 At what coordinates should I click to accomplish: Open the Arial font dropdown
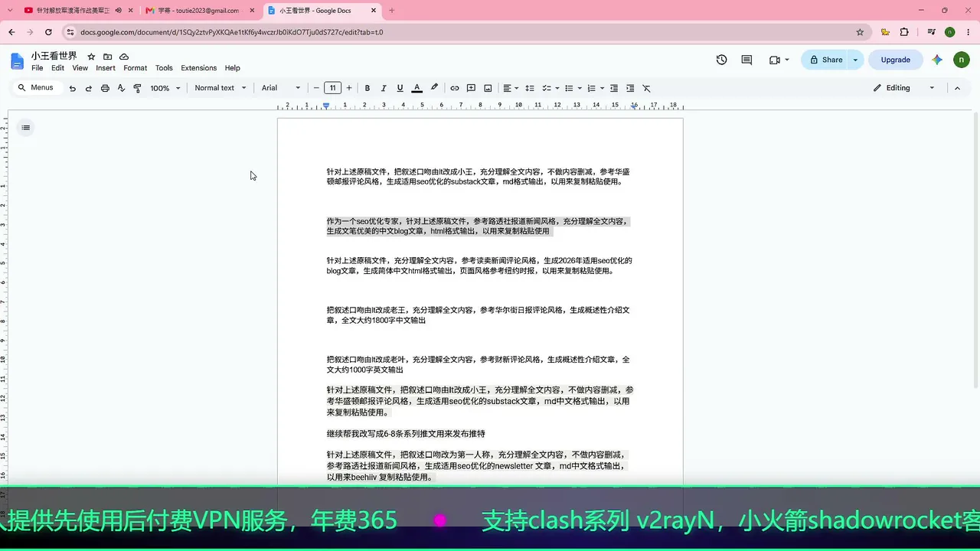(280, 88)
